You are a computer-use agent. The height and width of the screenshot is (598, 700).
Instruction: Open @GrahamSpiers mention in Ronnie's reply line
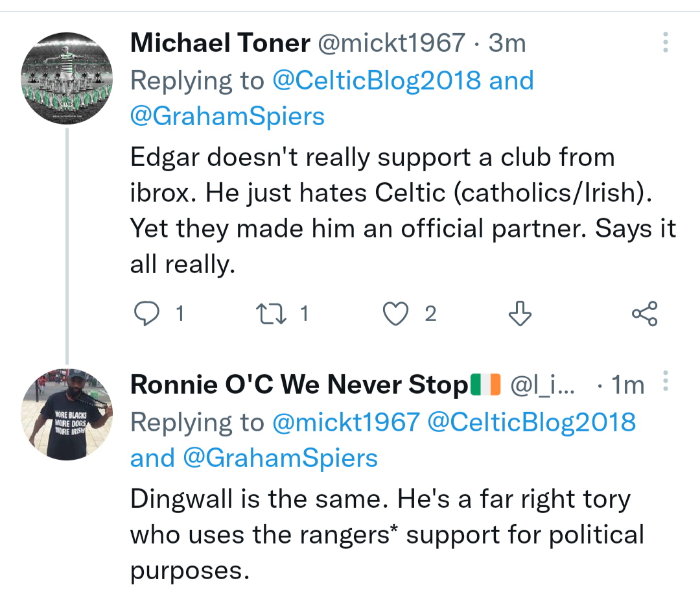280,459
